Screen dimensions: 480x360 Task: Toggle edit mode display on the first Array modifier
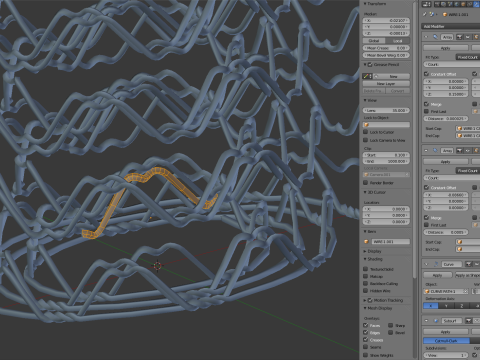tap(476, 37)
